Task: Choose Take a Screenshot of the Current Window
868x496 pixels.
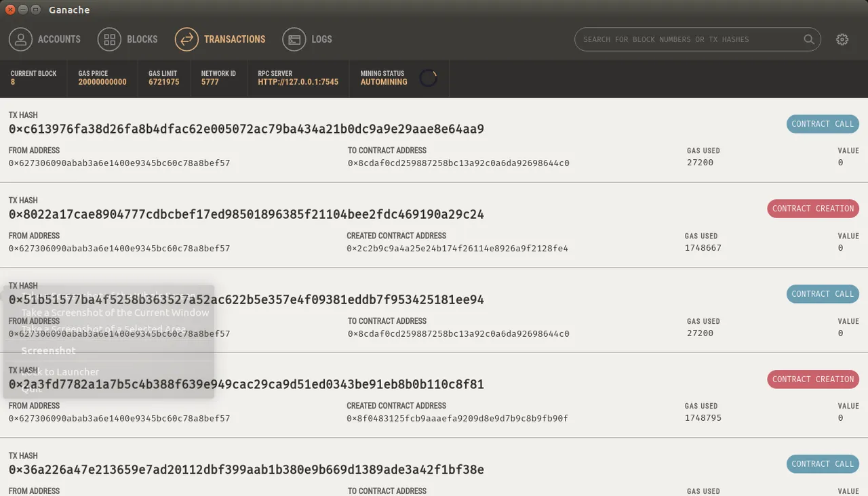Action: click(x=115, y=312)
